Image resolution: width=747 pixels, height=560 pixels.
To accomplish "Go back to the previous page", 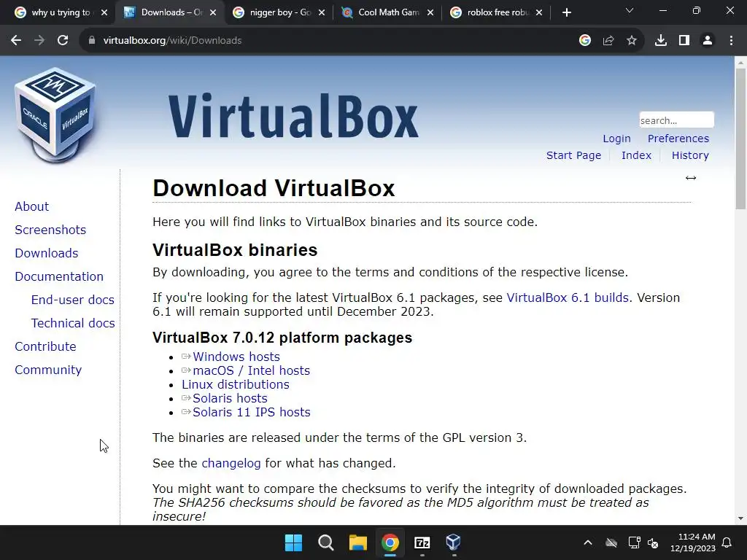I will pos(16,41).
